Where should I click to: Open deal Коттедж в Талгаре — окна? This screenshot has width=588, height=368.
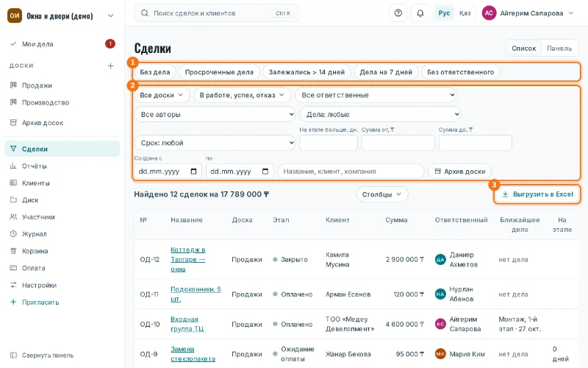tap(187, 260)
